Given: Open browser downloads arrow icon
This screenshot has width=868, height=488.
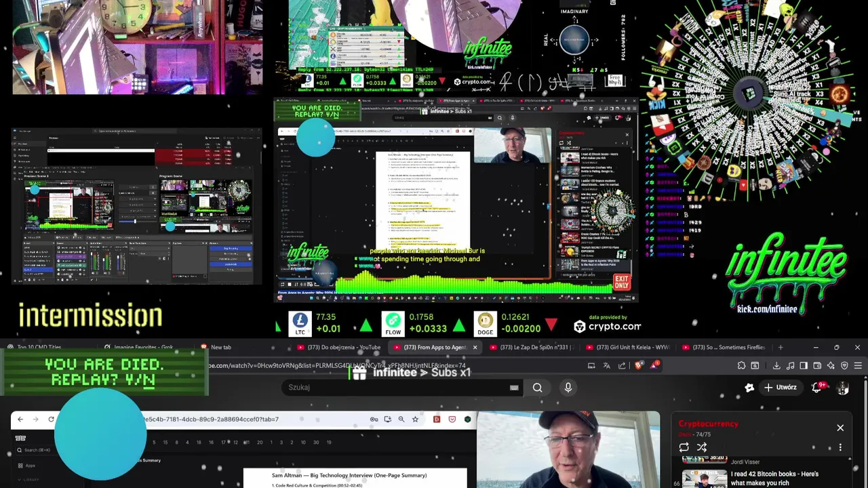Looking at the screenshot, I should coord(776,366).
